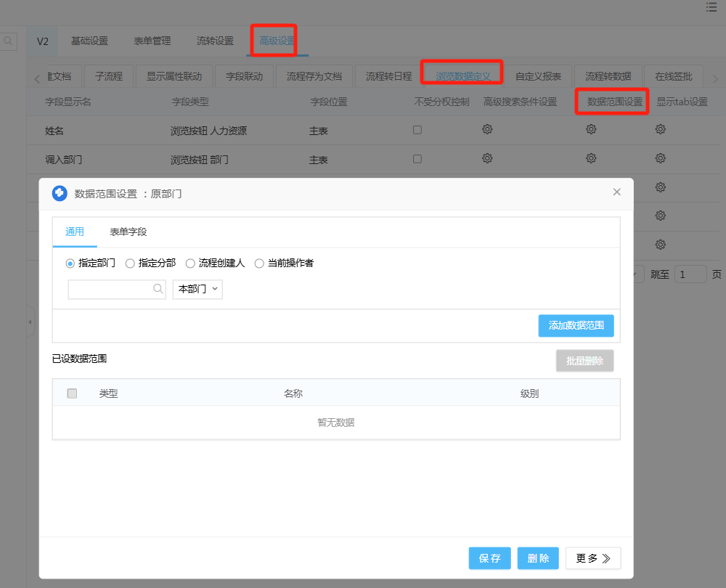726x588 pixels.
Task: Click the list menu icon at top right
Action: [711, 7]
